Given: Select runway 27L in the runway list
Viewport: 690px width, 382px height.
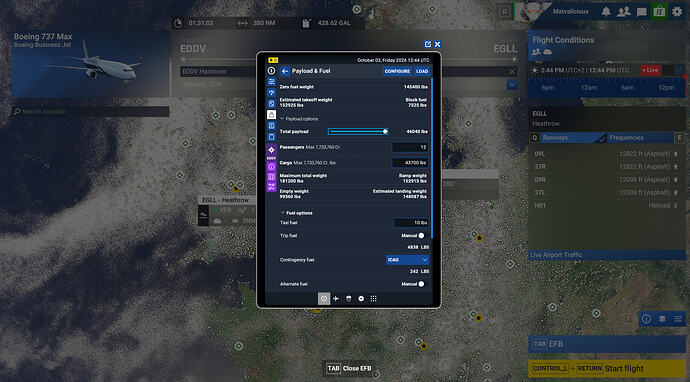Looking at the screenshot, I should [607, 192].
